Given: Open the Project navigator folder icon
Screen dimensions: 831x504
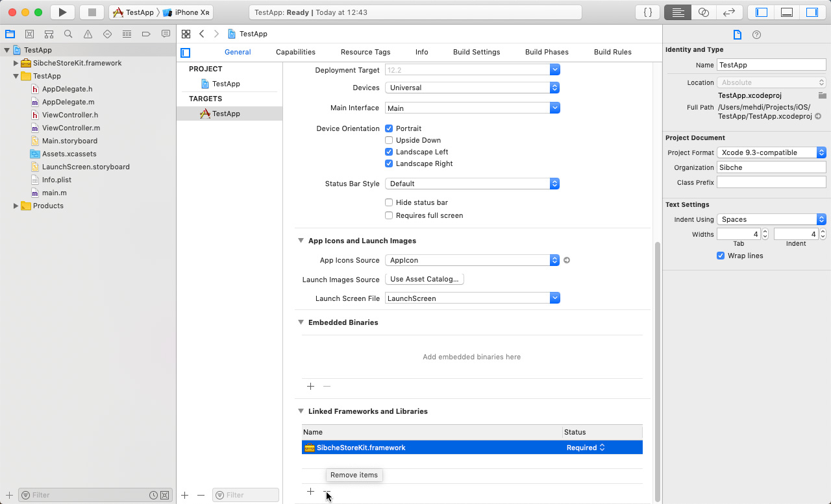Looking at the screenshot, I should pyautogui.click(x=10, y=34).
